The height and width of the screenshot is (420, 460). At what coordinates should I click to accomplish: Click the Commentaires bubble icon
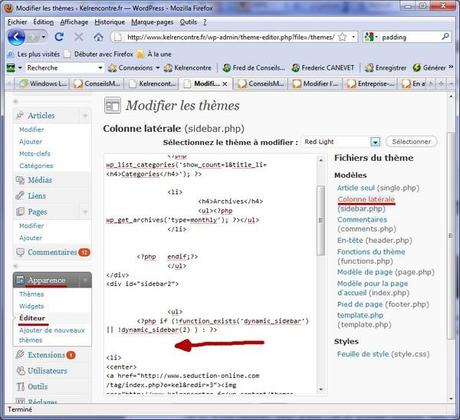[20, 252]
